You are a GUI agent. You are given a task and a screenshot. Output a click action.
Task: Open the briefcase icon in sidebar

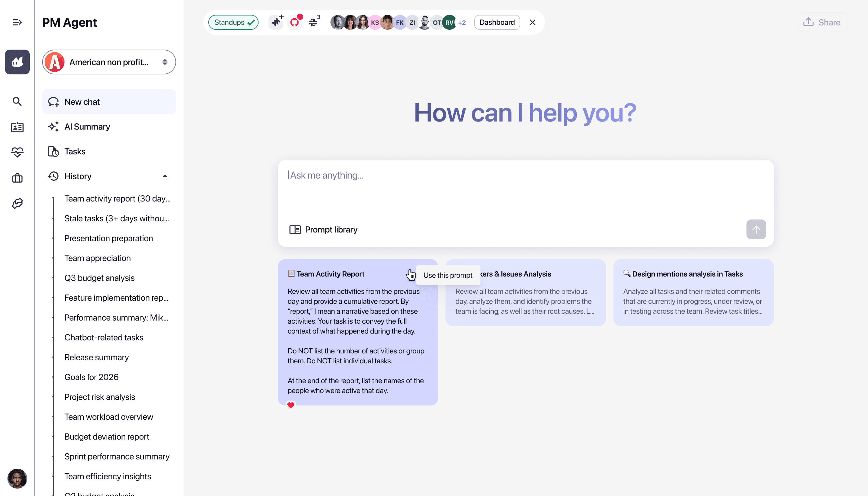[17, 178]
